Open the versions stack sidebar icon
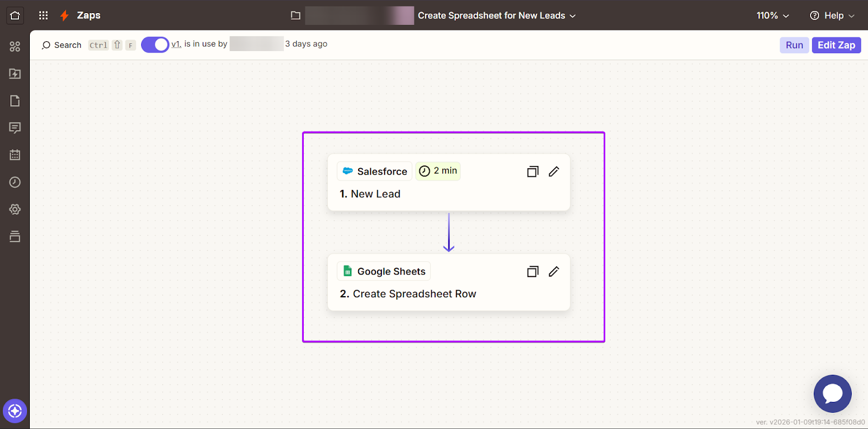This screenshot has width=868, height=429. point(15,236)
